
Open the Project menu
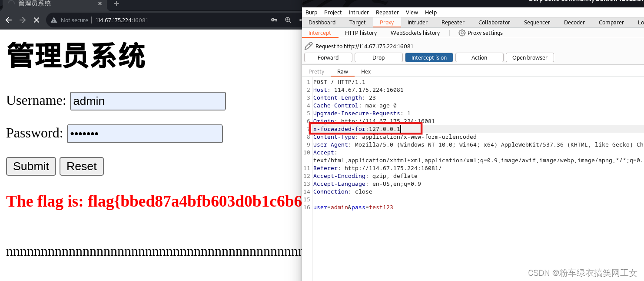pyautogui.click(x=333, y=12)
